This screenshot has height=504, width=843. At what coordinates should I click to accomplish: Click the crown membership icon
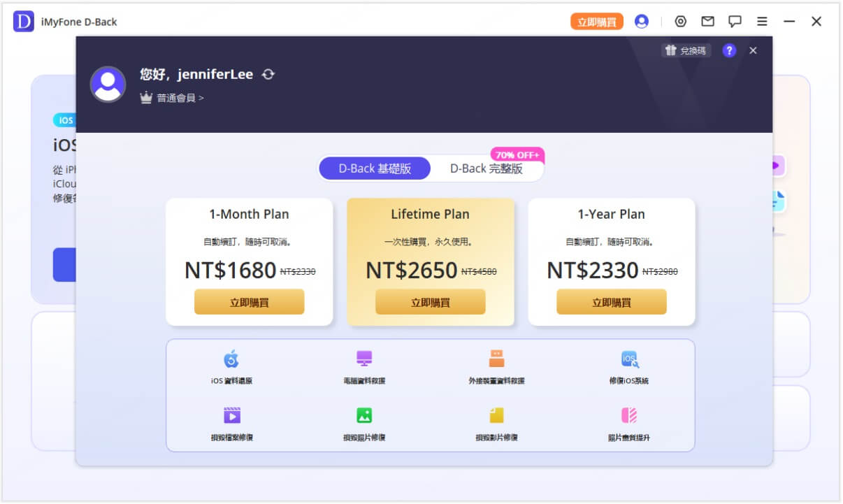click(x=146, y=98)
